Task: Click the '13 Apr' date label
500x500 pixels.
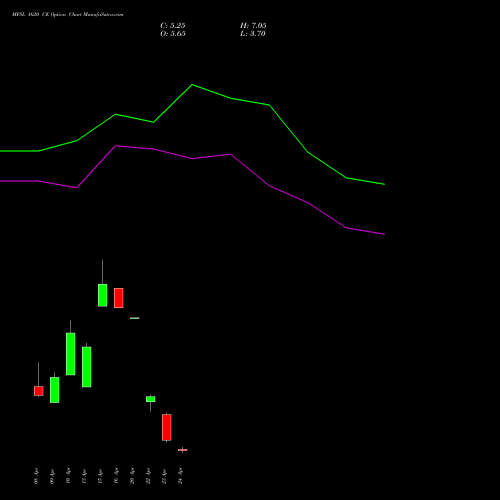Action: (84, 476)
